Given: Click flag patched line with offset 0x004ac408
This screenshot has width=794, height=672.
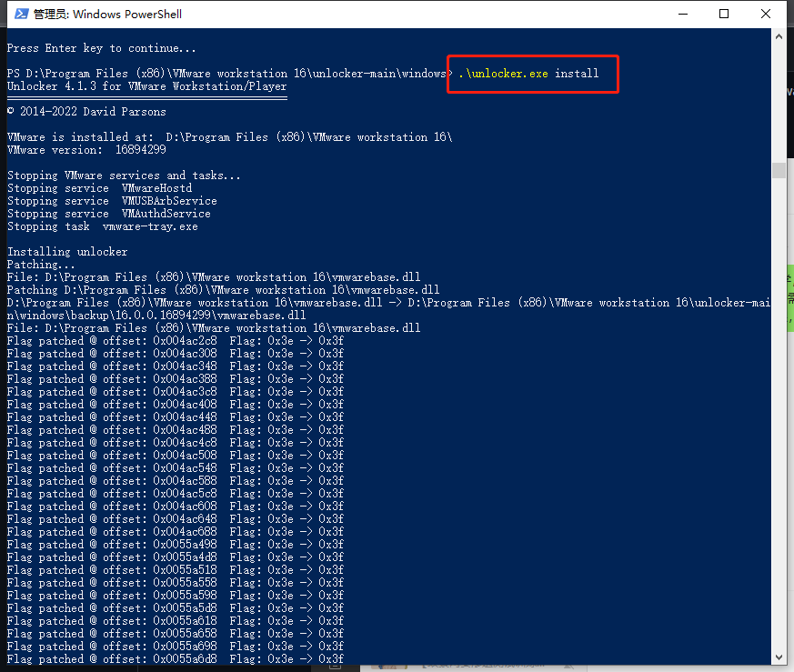Looking at the screenshot, I should point(176,404).
